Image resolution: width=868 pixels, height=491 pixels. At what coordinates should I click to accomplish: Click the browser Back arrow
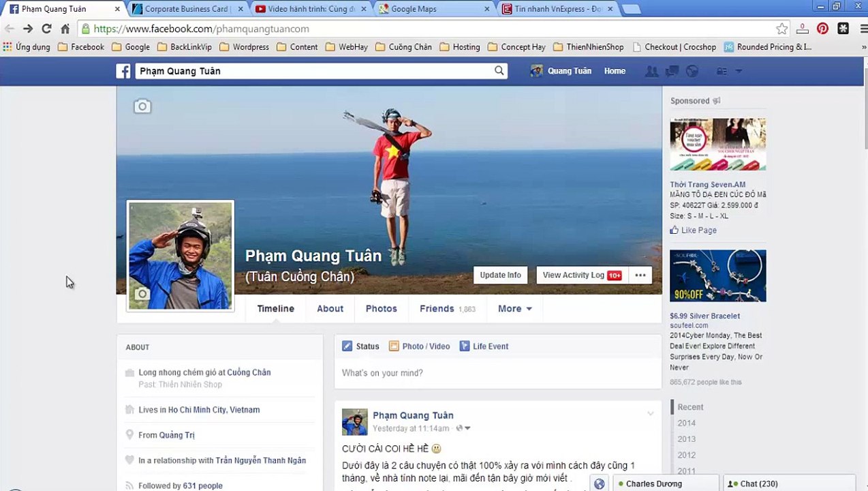click(10, 29)
